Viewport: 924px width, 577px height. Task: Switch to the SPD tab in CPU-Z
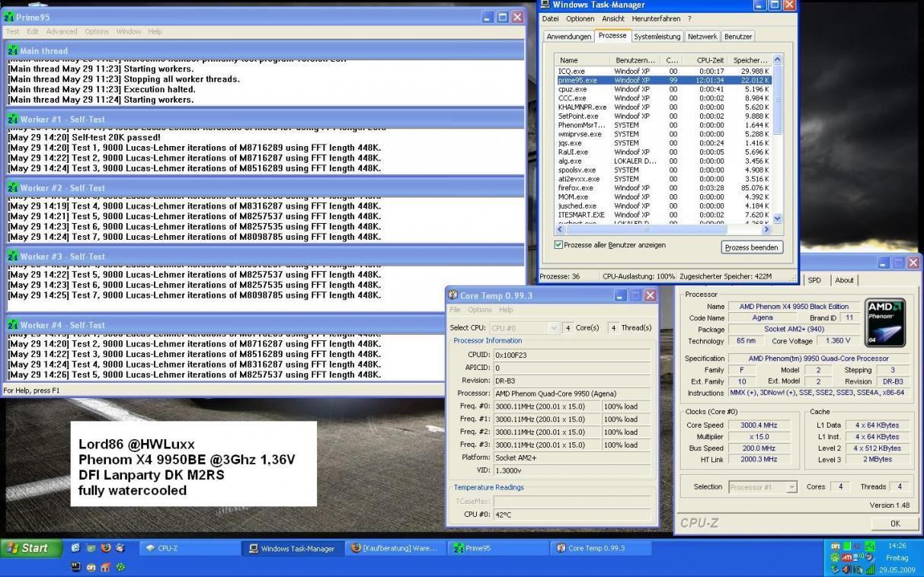(x=814, y=280)
